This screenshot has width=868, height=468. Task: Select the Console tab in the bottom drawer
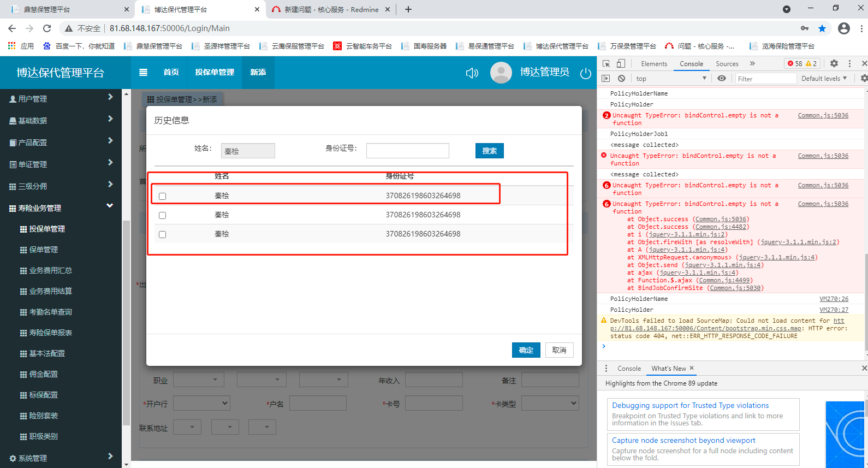coord(629,369)
